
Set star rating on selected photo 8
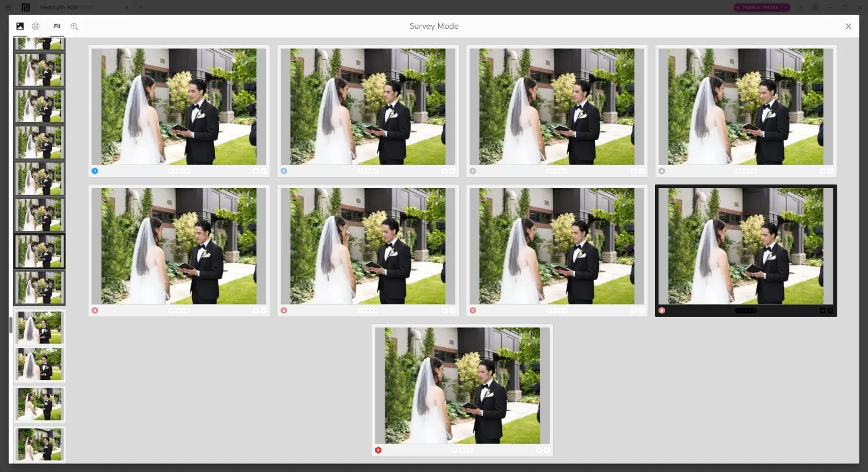coord(745,311)
